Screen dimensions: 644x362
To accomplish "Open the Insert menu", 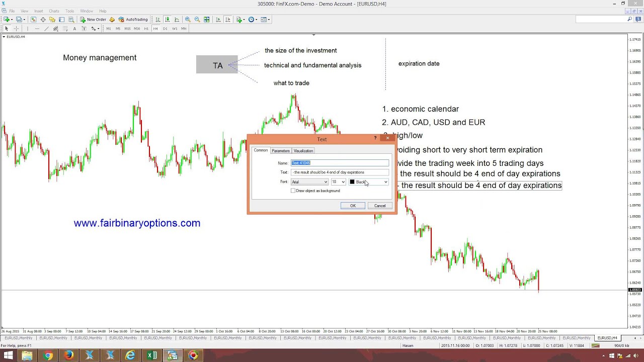I will pos(39,11).
